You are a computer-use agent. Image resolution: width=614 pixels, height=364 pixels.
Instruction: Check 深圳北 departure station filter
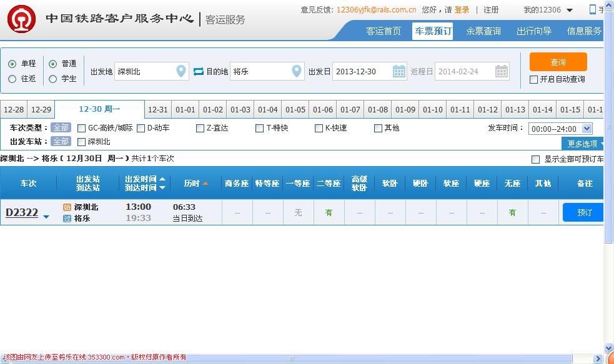point(81,142)
